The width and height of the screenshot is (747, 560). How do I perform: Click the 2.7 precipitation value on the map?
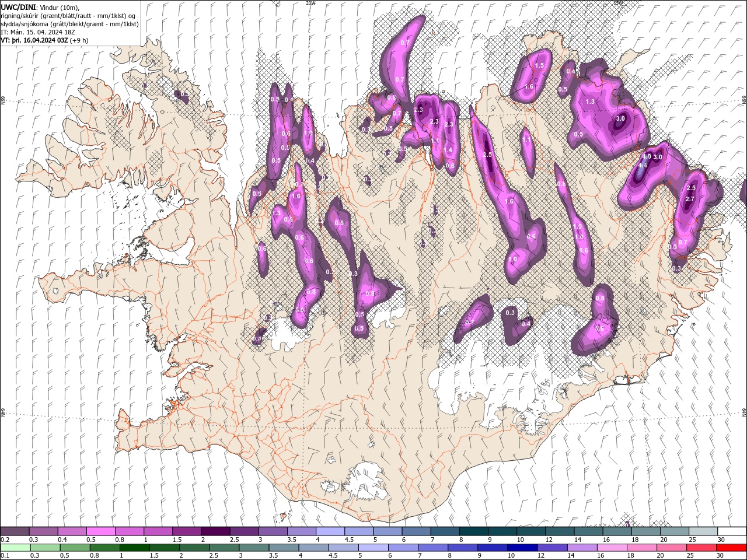[689, 199]
